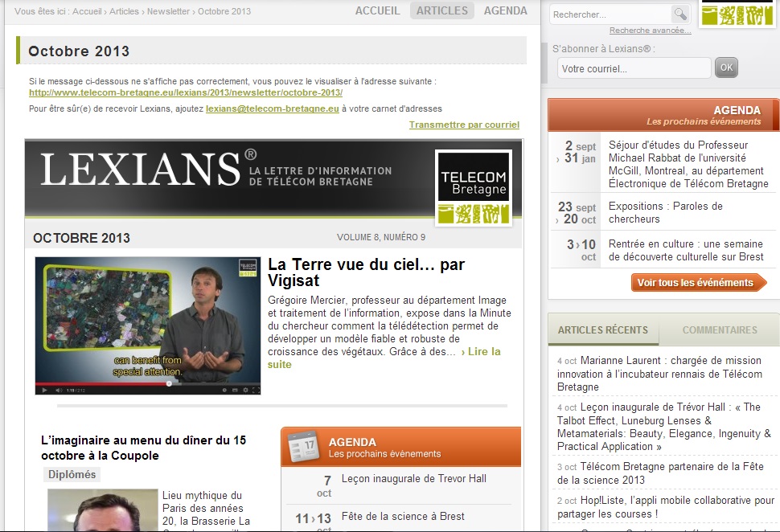Image resolution: width=780 pixels, height=532 pixels.
Task: Click the green logo at top right
Action: (738, 13)
